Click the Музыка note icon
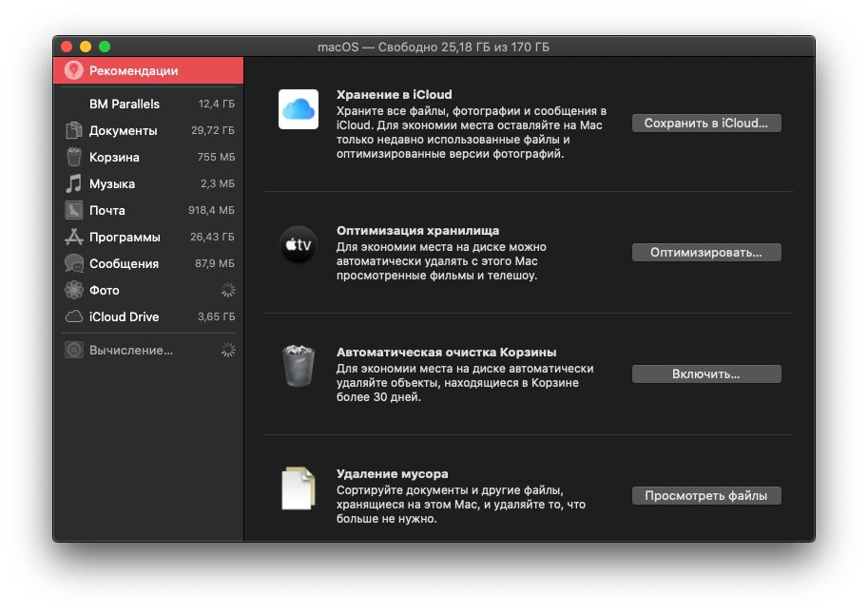 73,183
